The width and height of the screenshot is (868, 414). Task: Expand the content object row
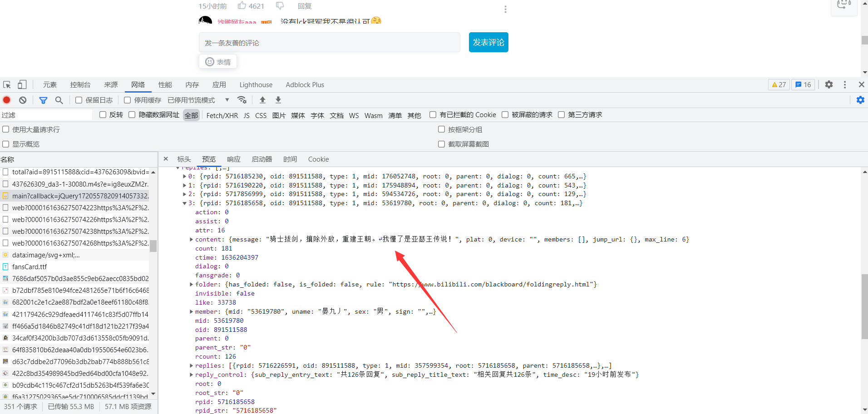(191, 239)
